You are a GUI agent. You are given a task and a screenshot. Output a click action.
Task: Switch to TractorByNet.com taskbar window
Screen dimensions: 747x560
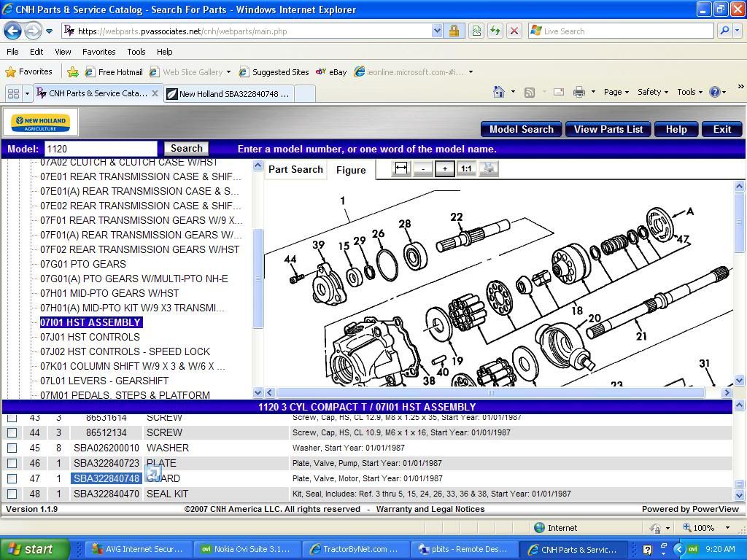356,549
